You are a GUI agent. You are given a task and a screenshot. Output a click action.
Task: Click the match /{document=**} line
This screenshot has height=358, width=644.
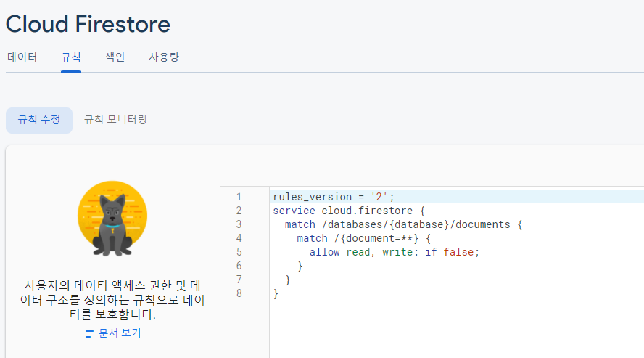(363, 238)
